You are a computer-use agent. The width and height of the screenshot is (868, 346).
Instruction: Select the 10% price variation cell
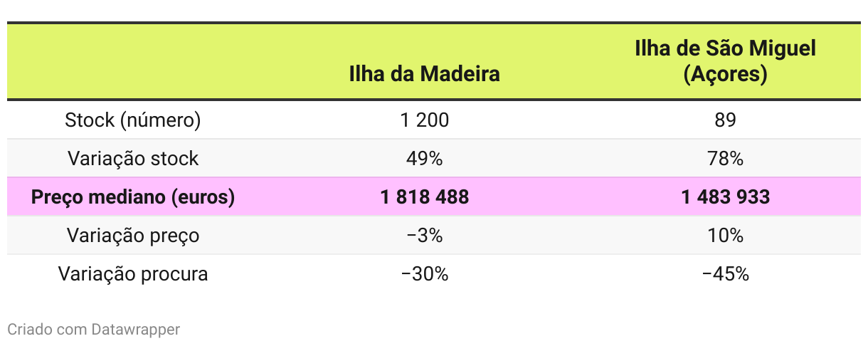[725, 236]
